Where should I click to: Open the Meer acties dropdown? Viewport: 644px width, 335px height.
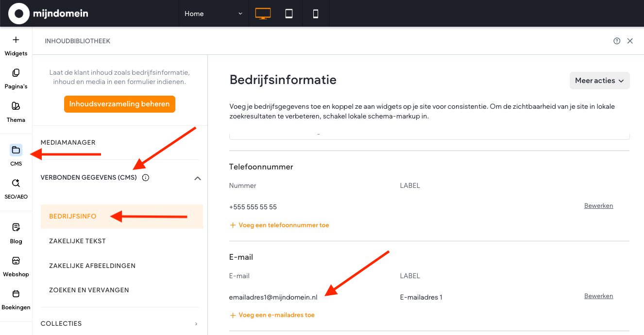599,81
